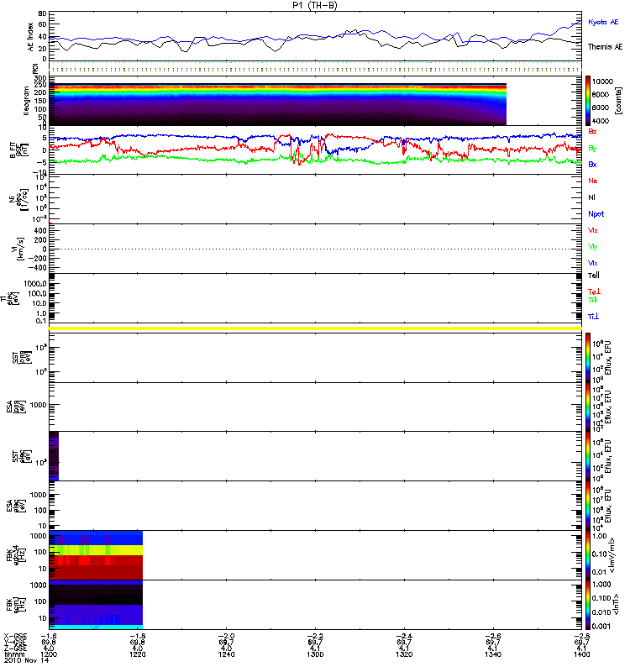Select the Themis AE legend label
Image resolution: width=630 pixels, height=672 pixels.
pos(605,47)
